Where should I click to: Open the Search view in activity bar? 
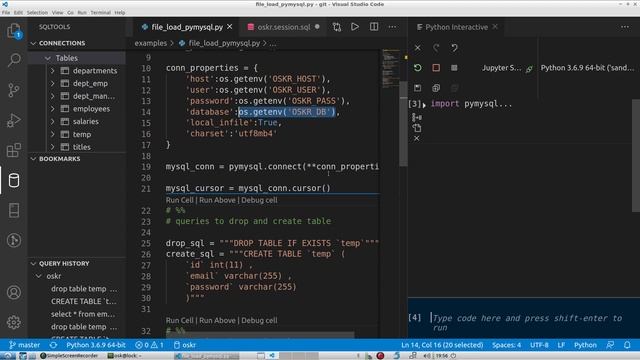14,60
